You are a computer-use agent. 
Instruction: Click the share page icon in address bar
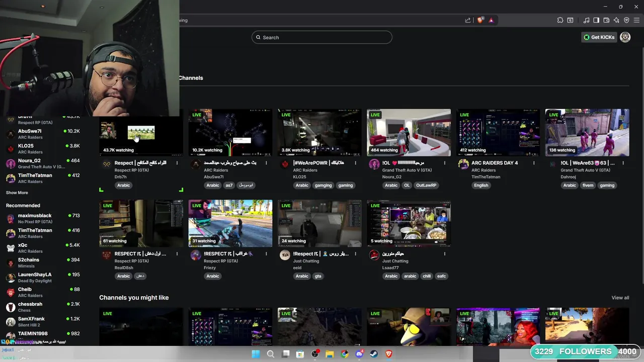point(468,20)
